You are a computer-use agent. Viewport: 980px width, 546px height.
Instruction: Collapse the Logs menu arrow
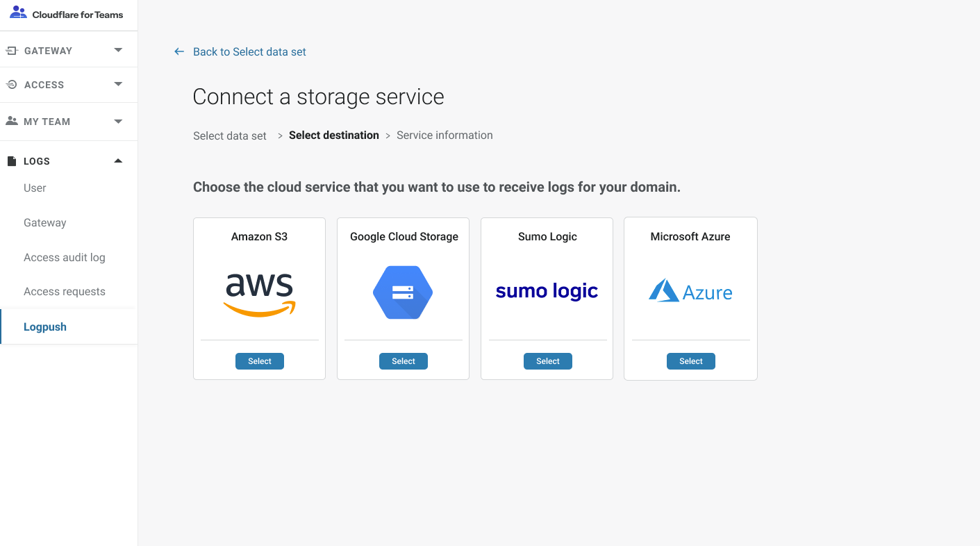(x=118, y=160)
